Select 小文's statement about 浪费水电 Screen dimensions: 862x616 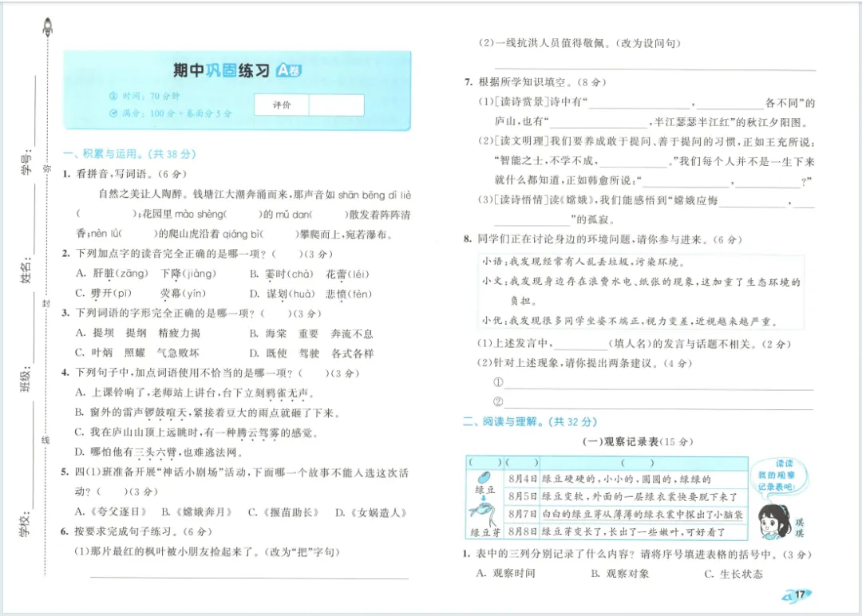click(x=641, y=290)
